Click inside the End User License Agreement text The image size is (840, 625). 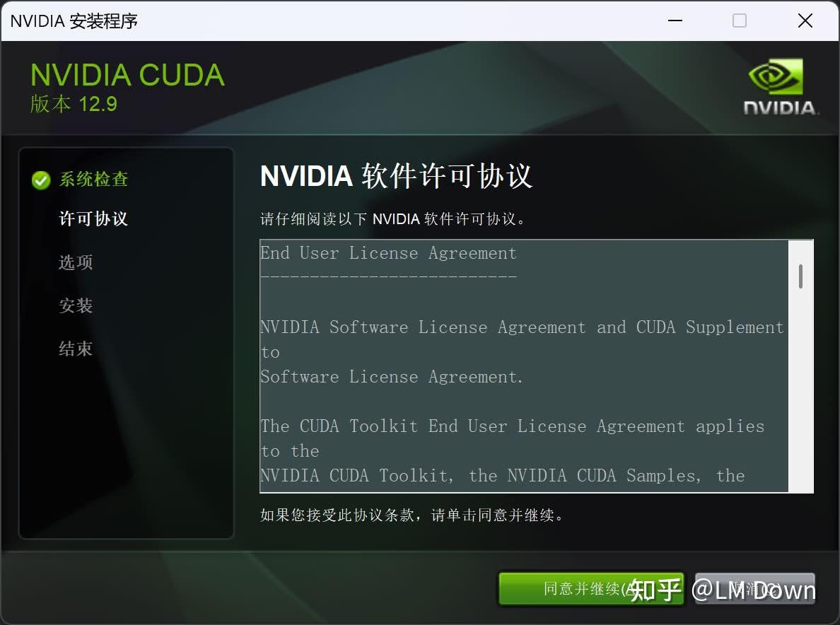point(389,253)
